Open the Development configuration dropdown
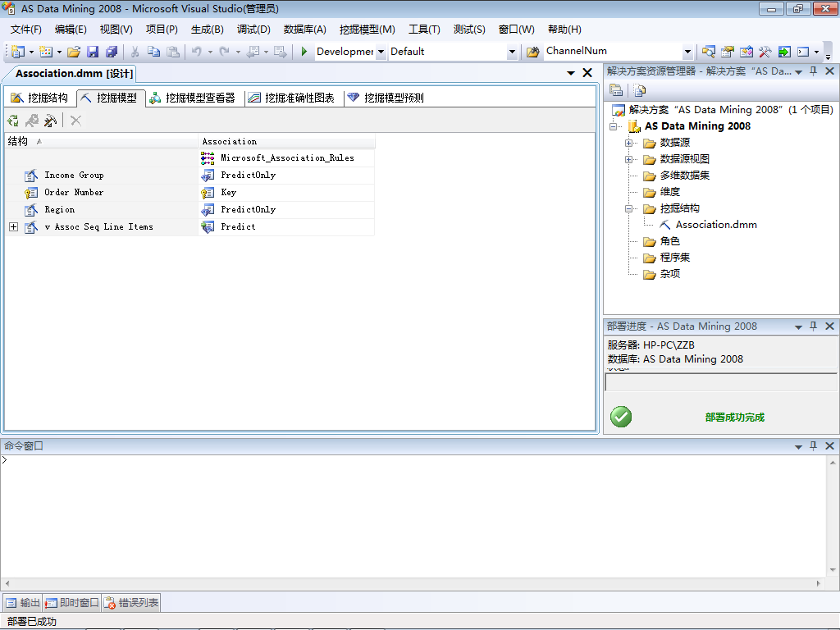The height and width of the screenshot is (630, 840). pyautogui.click(x=381, y=52)
